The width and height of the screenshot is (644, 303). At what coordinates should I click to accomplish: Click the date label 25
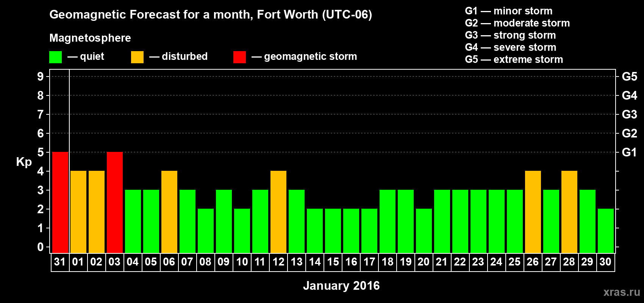pos(514,262)
